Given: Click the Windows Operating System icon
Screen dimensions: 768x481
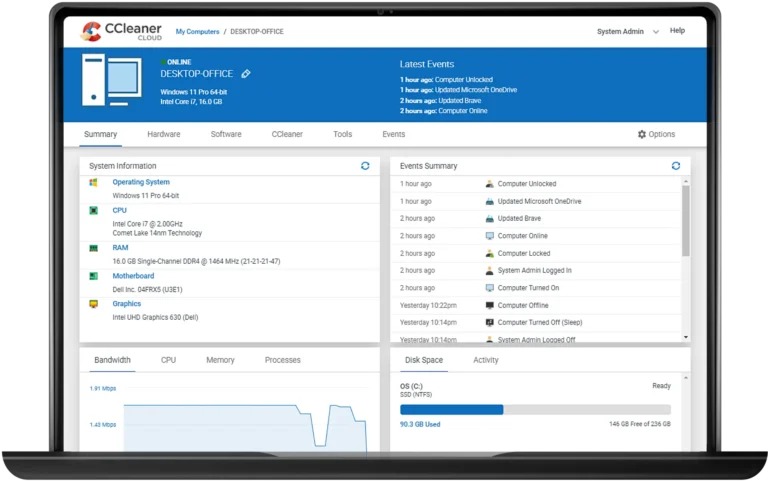Looking at the screenshot, I should (94, 182).
